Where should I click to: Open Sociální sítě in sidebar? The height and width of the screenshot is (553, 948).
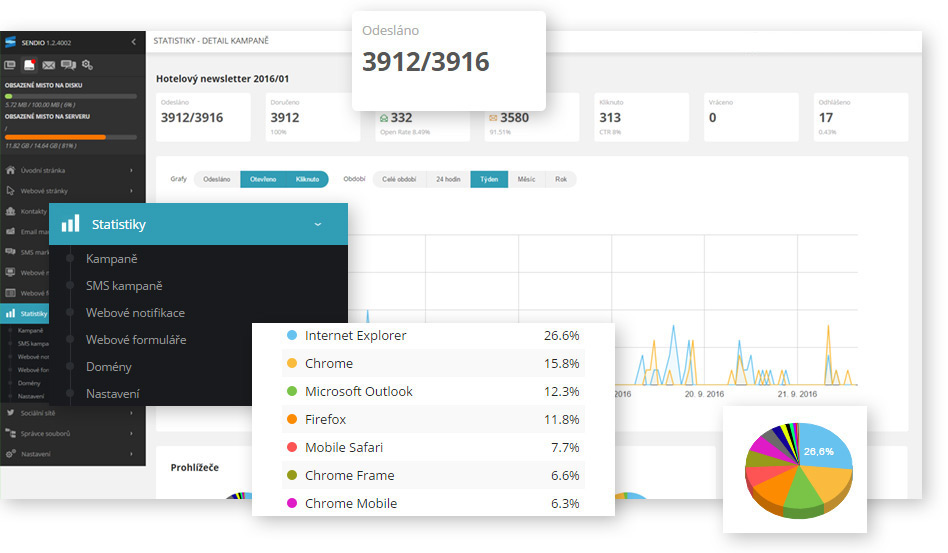pos(37,413)
